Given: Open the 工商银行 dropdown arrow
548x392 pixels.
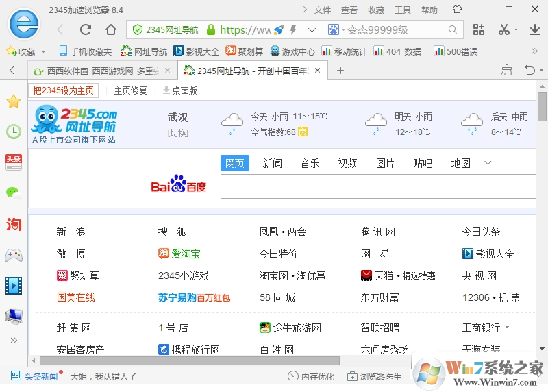Looking at the screenshot, I should pos(508,328).
